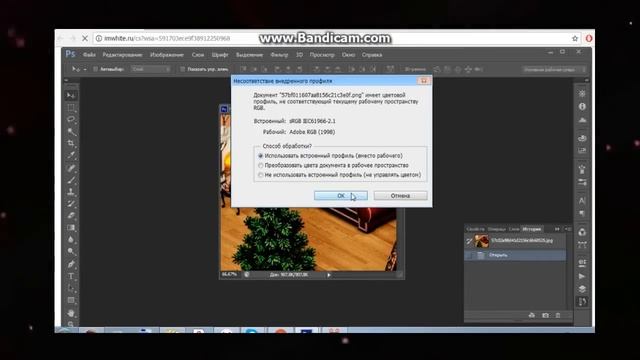Switch to the Операции tab
The image size is (640, 360).
[x=496, y=229]
